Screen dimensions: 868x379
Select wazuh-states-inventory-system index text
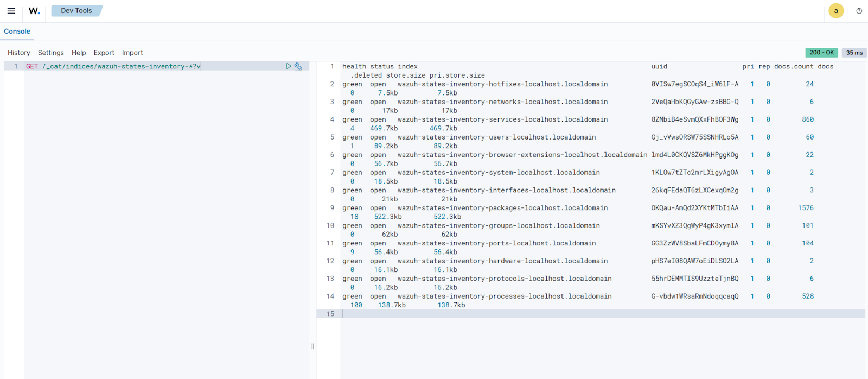tap(499, 173)
